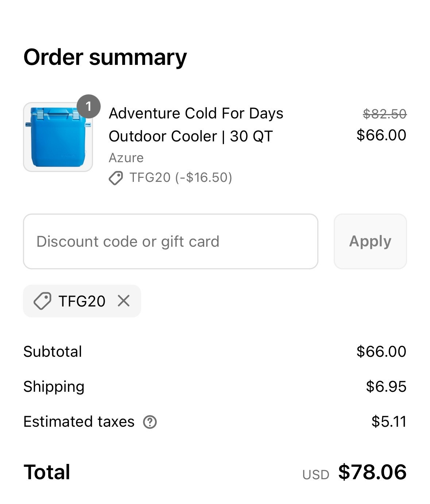Click the TFG20 applied discount pill
430x504 pixels.
tap(82, 301)
